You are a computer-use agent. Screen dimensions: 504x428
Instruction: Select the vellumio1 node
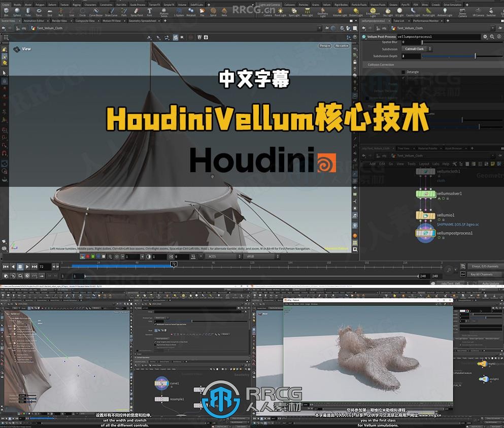[425, 215]
